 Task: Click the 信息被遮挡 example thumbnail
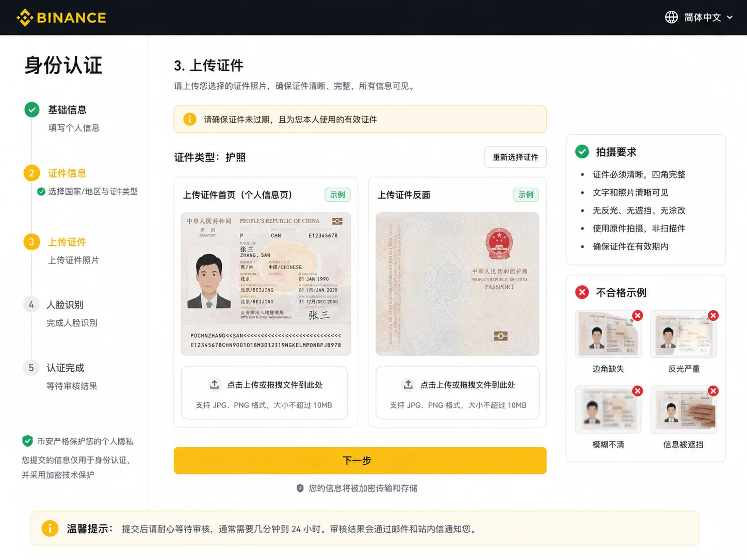684,409
